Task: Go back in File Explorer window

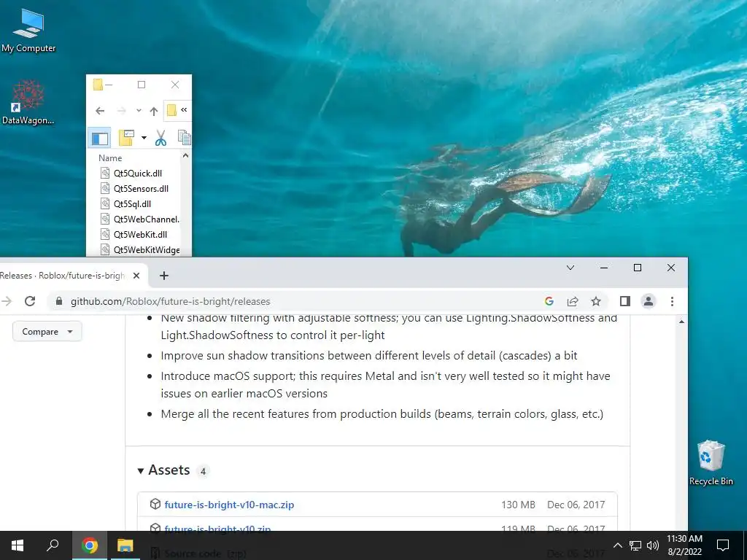Action: (x=99, y=111)
